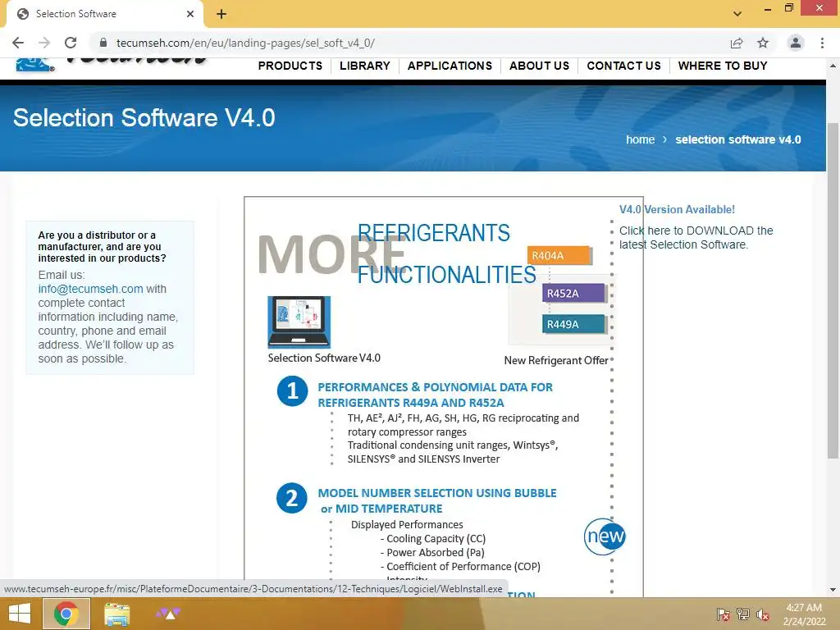Open File Explorer from taskbar
Screen dimensions: 840x630
pos(116,614)
